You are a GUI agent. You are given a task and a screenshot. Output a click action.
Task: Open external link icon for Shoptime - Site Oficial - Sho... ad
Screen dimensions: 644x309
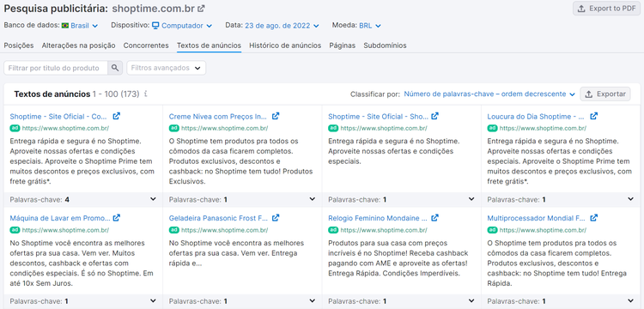(x=435, y=116)
